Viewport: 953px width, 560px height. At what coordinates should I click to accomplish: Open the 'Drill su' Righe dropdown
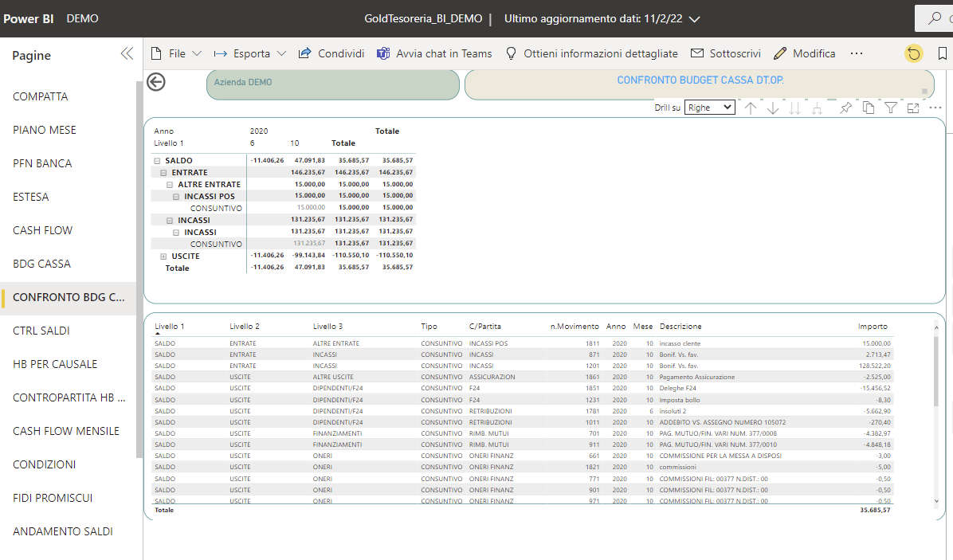coord(709,108)
